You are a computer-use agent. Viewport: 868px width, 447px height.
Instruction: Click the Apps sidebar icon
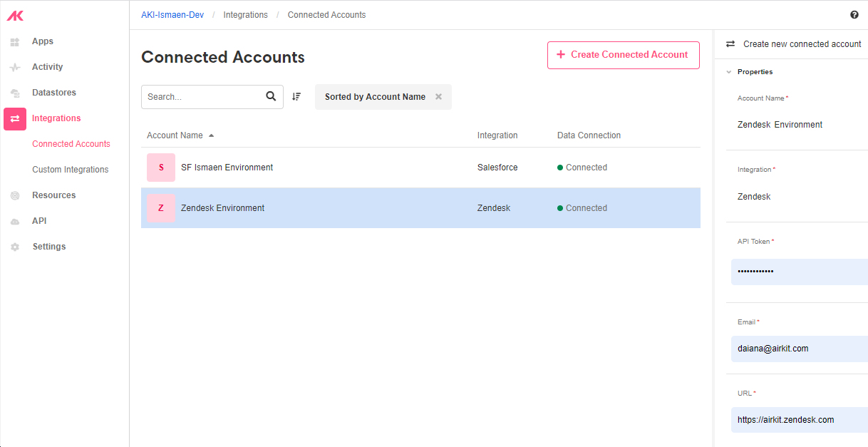(x=15, y=42)
